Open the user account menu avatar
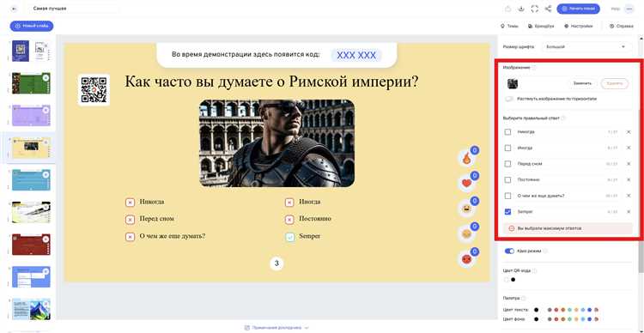Screen dimensions: 644x333 [x=629, y=9]
